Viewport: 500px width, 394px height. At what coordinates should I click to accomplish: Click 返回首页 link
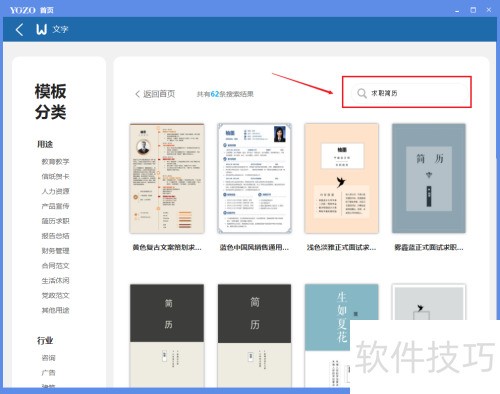pos(155,94)
